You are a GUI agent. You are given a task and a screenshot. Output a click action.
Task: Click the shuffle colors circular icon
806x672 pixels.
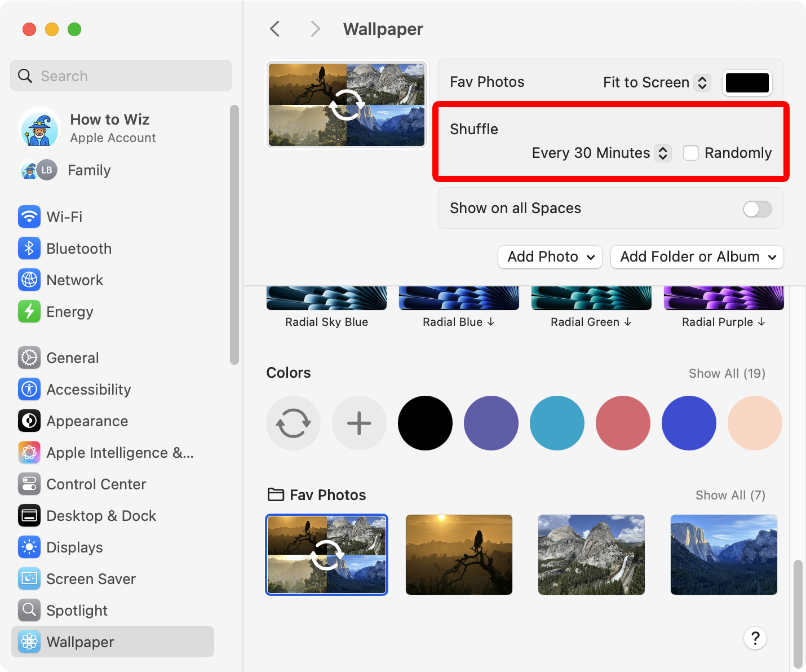click(293, 423)
